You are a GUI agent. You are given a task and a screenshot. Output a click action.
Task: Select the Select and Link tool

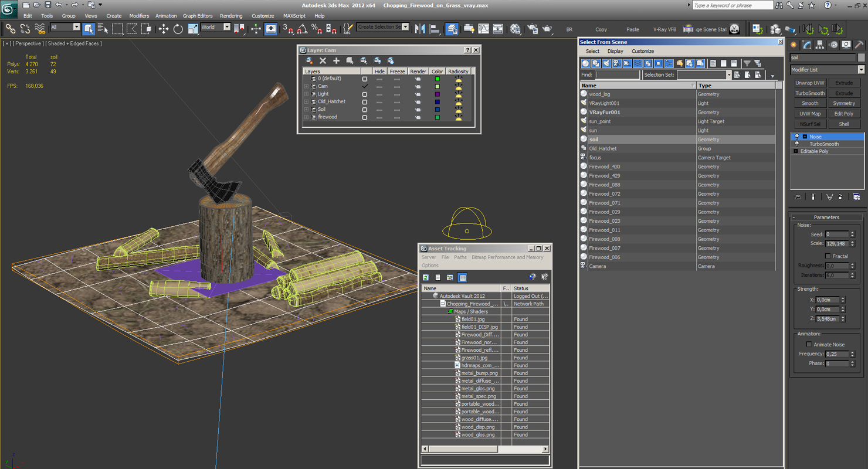click(10, 29)
